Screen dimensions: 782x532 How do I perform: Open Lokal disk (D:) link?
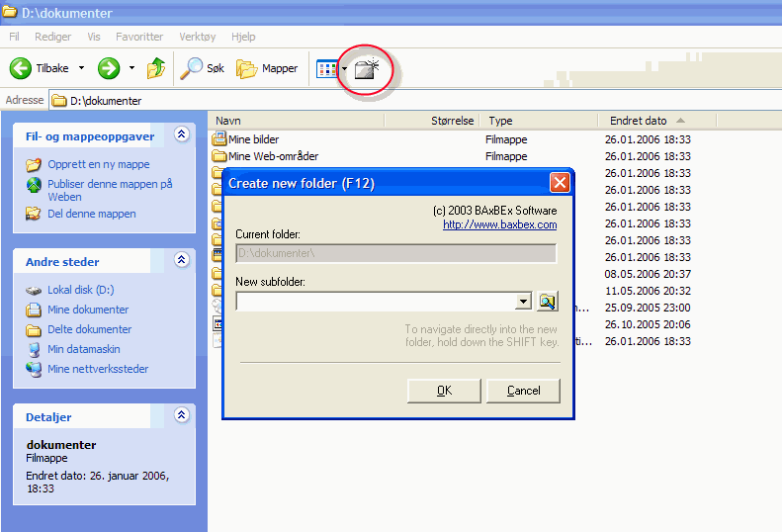[81, 290]
